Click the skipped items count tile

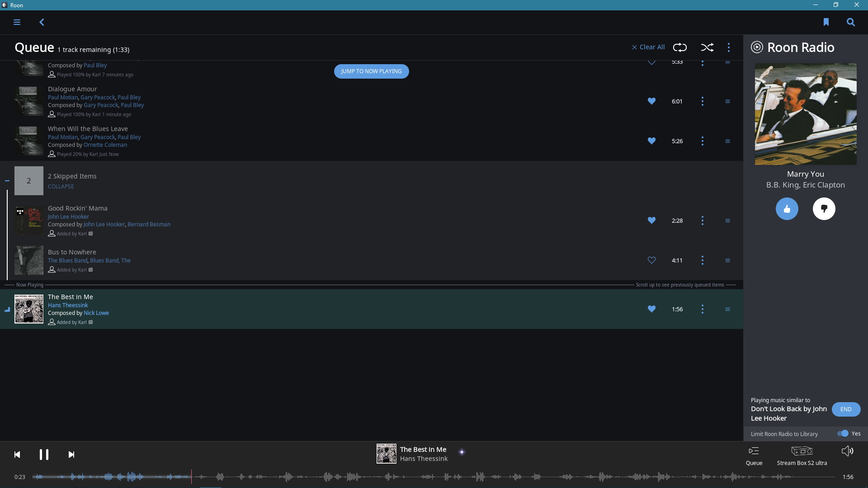[29, 181]
